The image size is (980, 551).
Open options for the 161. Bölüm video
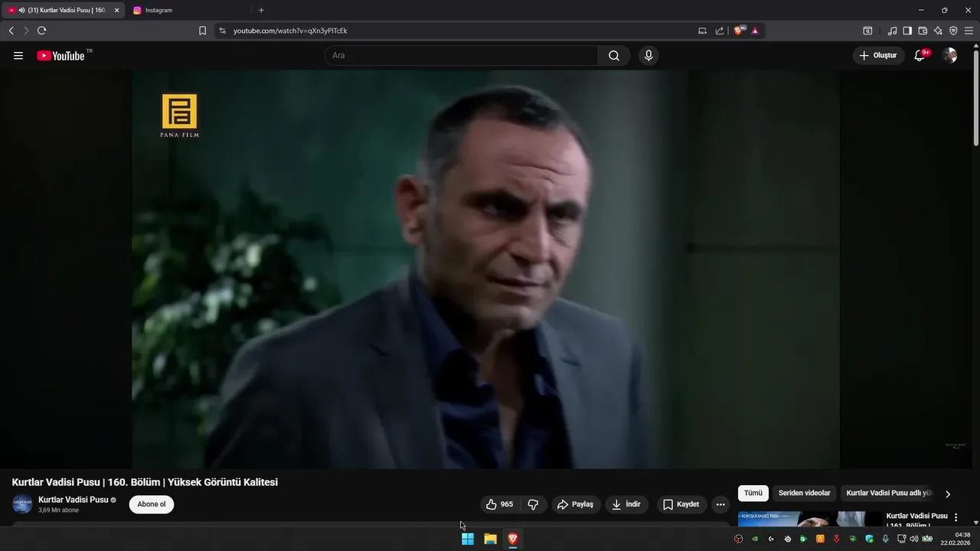[955, 518]
